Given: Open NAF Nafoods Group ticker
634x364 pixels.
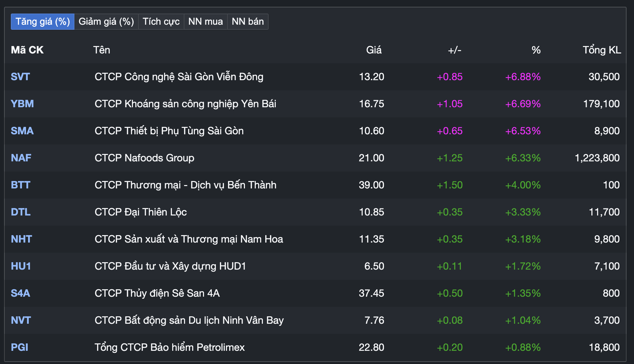Looking at the screenshot, I should point(20,158).
